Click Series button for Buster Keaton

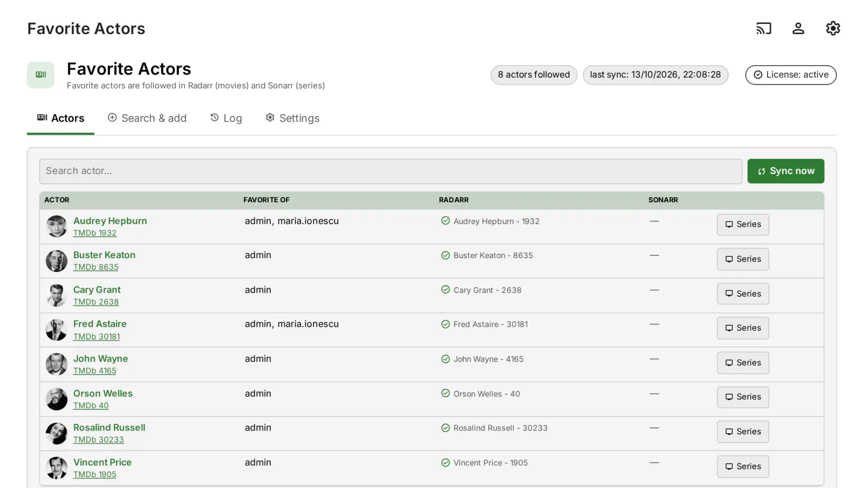[x=743, y=259]
